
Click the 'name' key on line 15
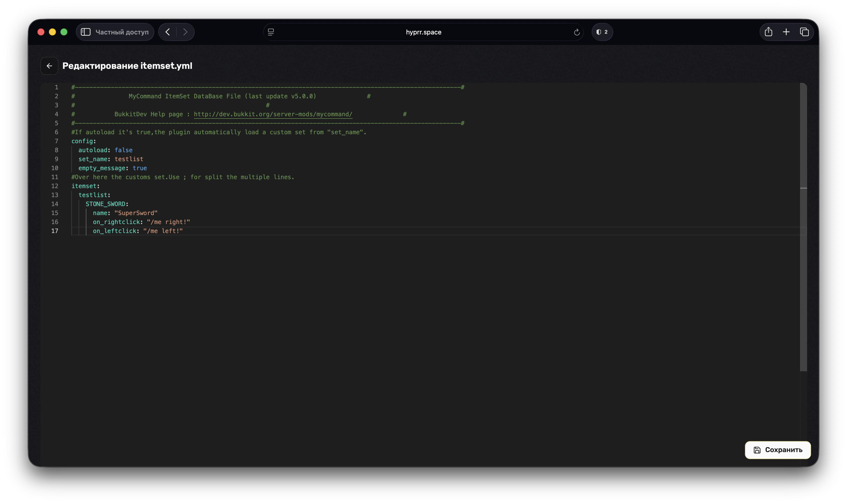pos(100,213)
